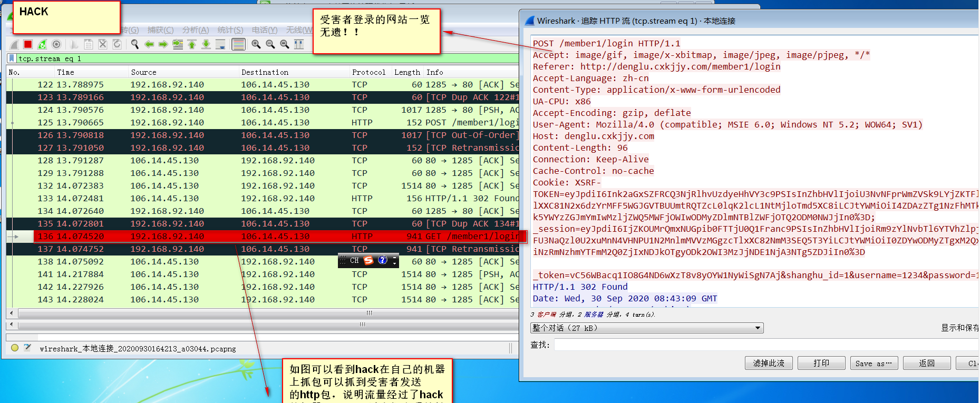Restart the current capture
Screen dimensions: 980x403
[x=42, y=44]
